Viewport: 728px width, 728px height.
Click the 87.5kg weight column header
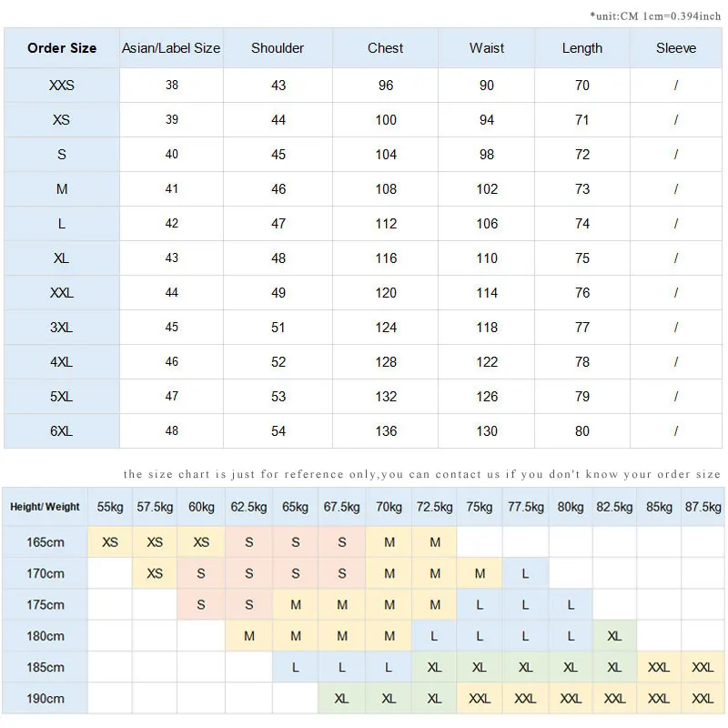pos(703,507)
